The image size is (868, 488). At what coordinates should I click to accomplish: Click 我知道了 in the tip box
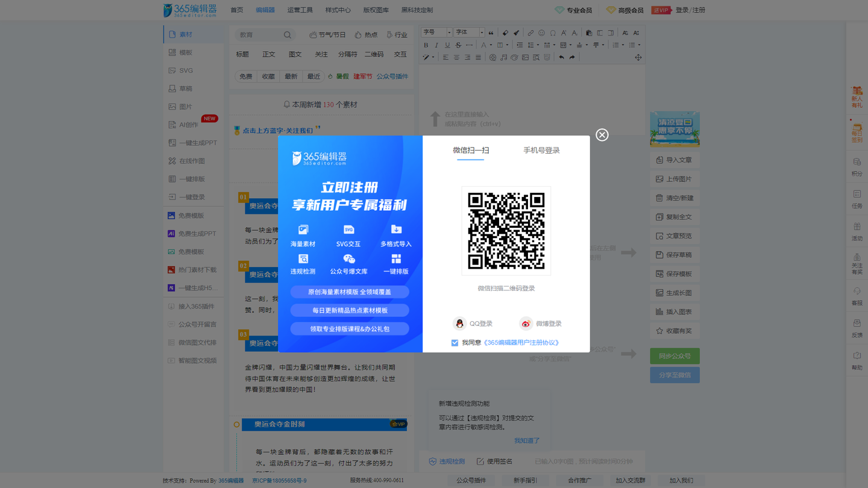click(527, 440)
